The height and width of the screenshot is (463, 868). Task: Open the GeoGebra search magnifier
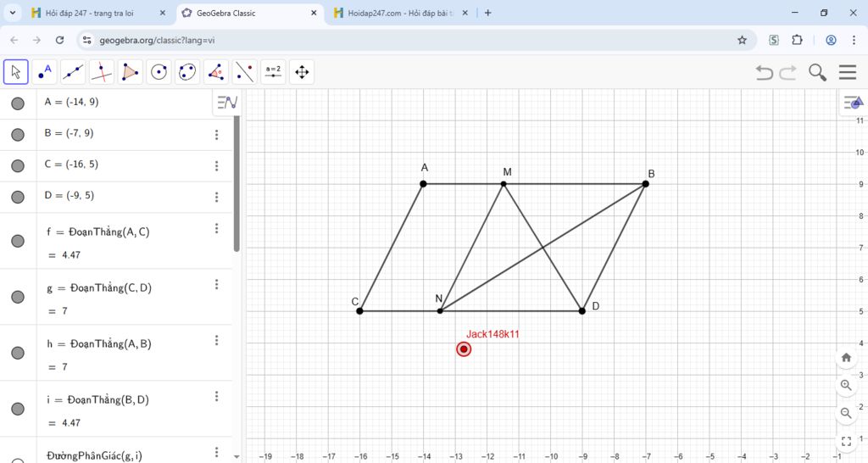point(817,72)
